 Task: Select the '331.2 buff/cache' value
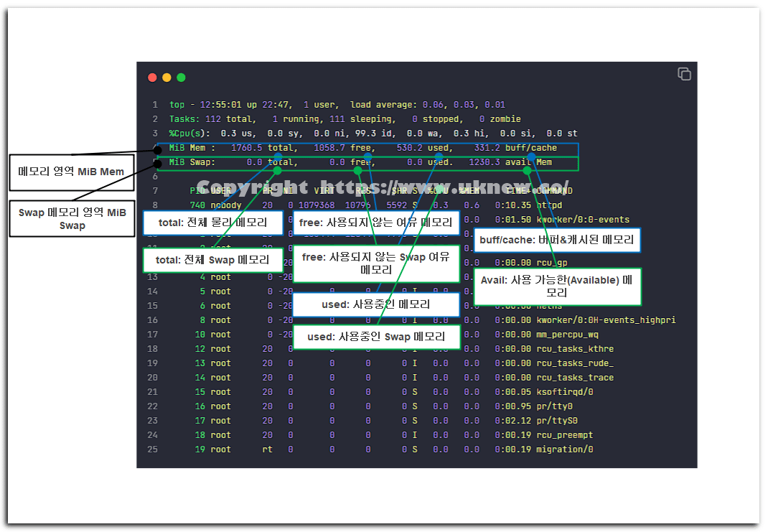pos(515,147)
